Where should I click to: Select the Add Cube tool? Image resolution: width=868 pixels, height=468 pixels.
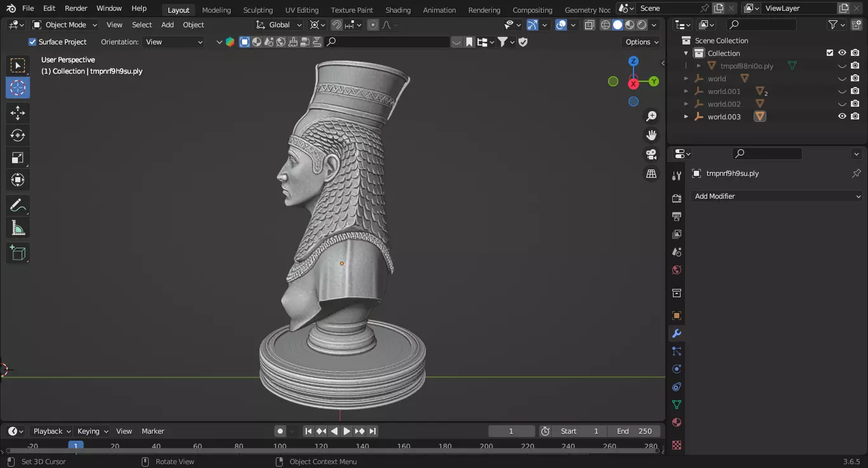18,253
